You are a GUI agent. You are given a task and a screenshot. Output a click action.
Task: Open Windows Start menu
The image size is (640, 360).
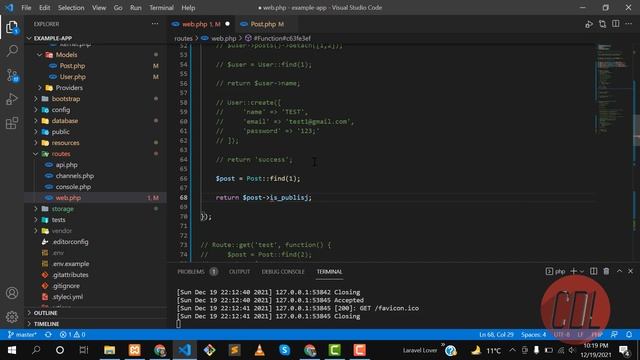point(11,350)
